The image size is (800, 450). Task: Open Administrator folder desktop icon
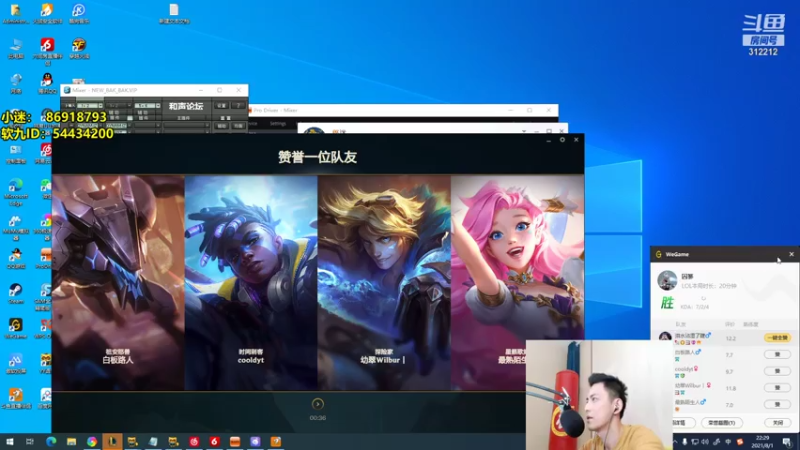click(x=15, y=13)
